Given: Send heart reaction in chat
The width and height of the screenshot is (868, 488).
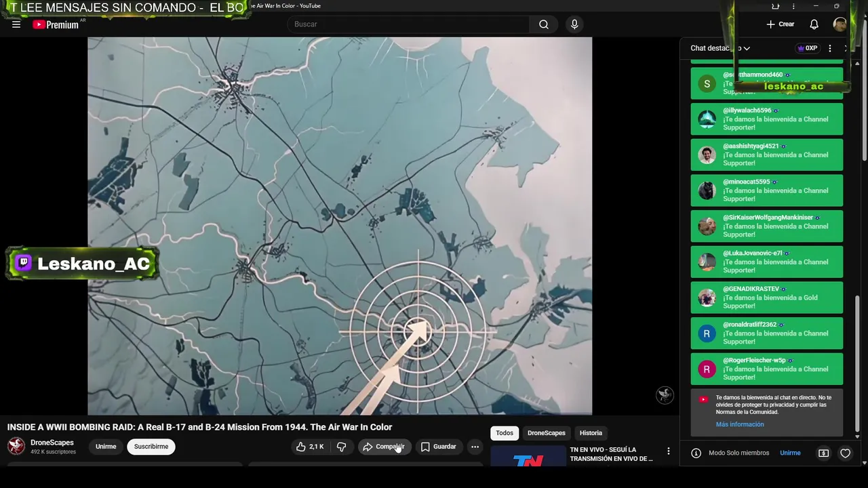Looking at the screenshot, I should (845, 453).
